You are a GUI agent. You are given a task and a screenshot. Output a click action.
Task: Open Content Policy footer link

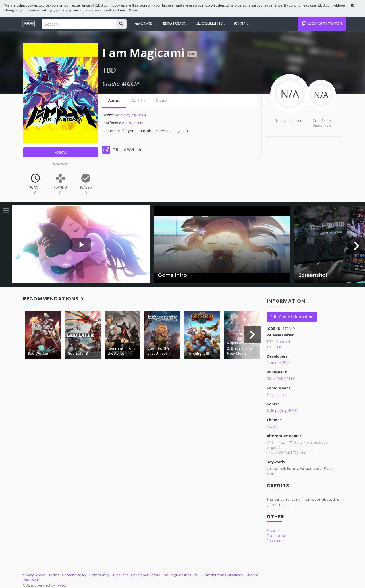(74, 575)
